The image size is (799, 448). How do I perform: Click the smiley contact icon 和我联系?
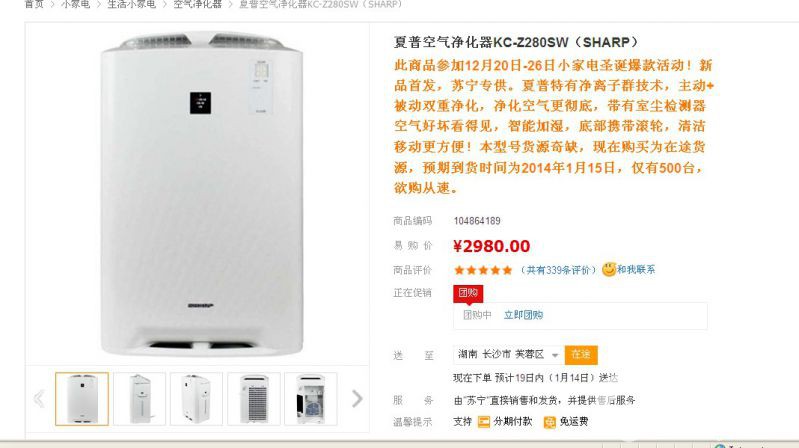609,270
